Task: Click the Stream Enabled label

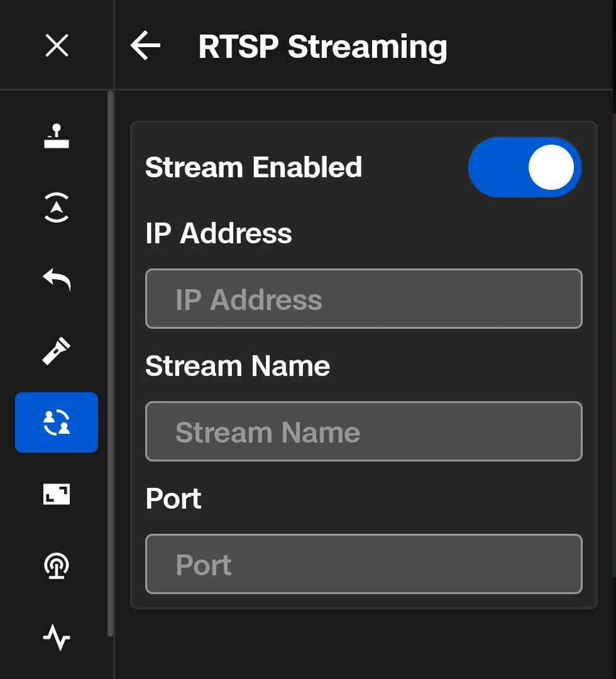Action: (254, 167)
